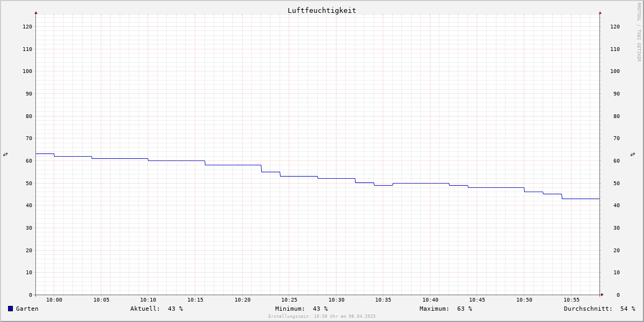Click the 20 label on the right y-axis
The height and width of the screenshot is (322, 644).
(617, 250)
